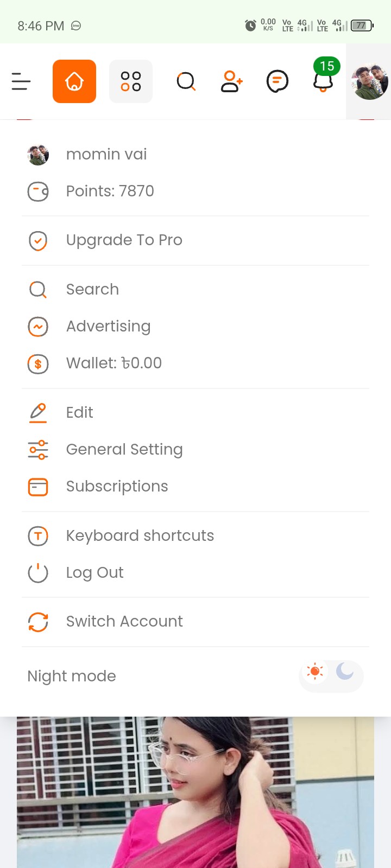Enable night mode moon icon
The height and width of the screenshot is (868, 391).
click(x=345, y=672)
